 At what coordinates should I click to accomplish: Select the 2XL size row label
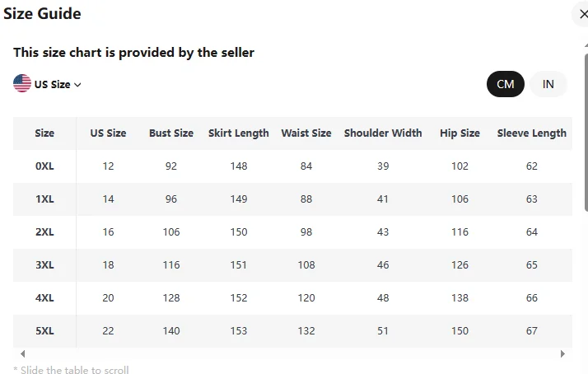[44, 231]
